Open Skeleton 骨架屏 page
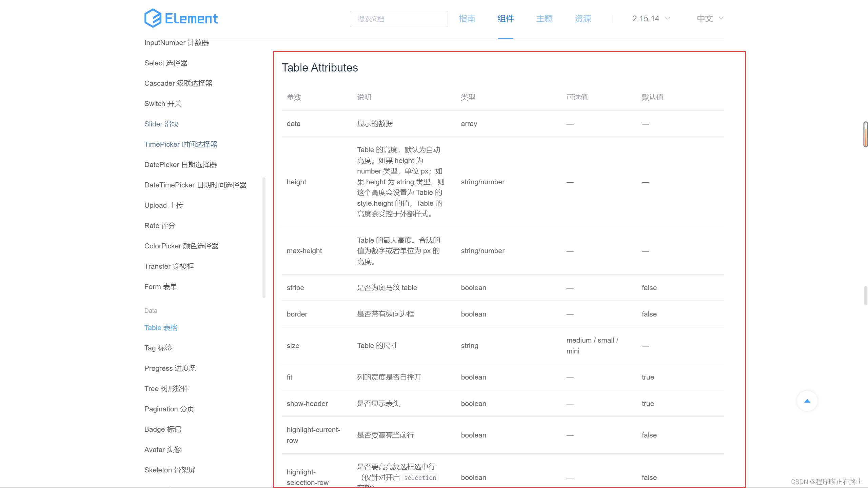 [x=170, y=470]
